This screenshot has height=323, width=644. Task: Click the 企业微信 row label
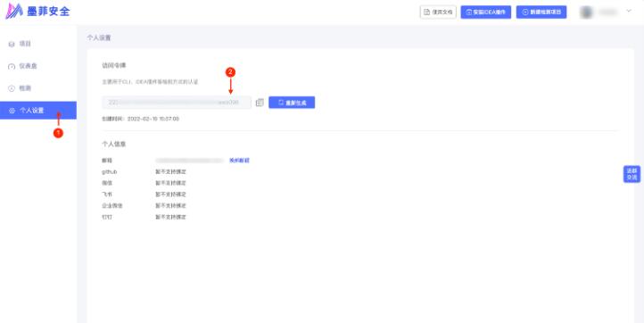point(112,205)
